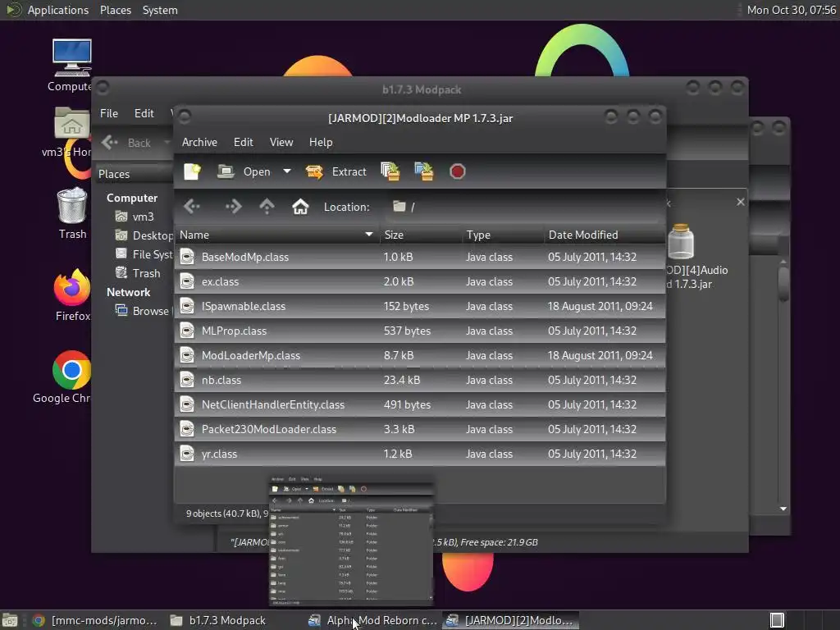Open the Trash desktop icon

[x=72, y=206]
